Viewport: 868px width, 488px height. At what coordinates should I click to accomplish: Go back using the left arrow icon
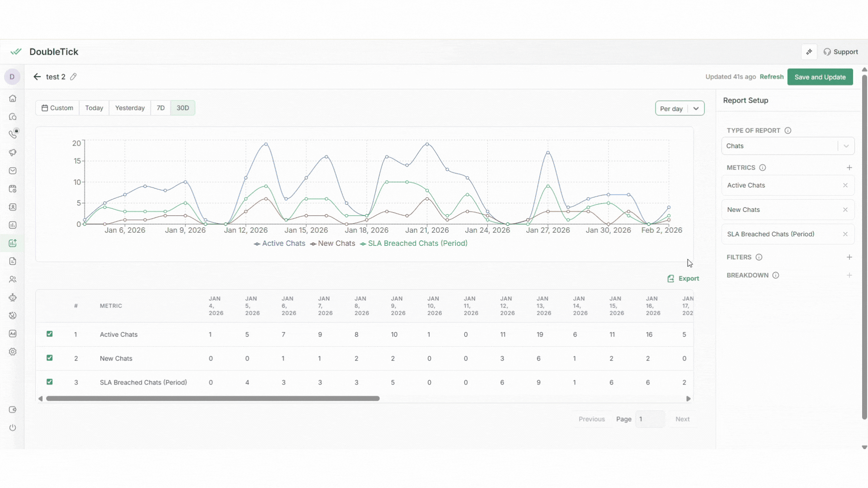(37, 77)
